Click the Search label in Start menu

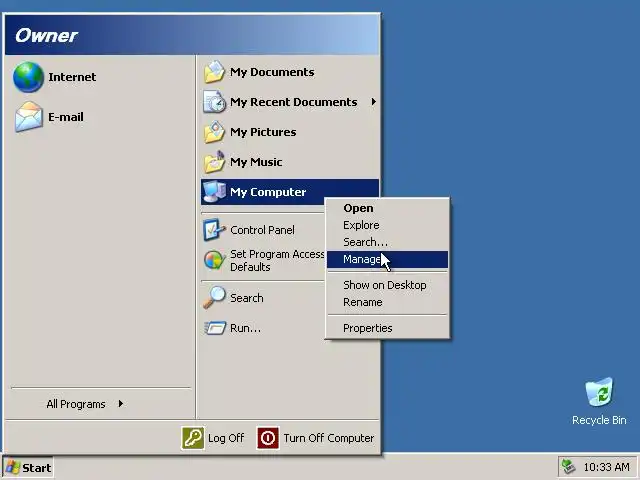[x=247, y=298]
